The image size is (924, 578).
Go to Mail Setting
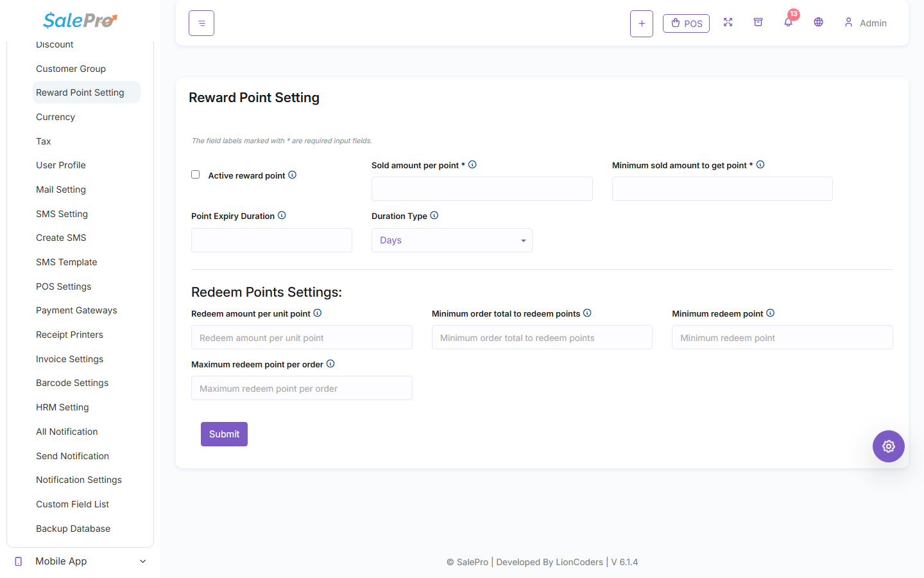pos(61,189)
